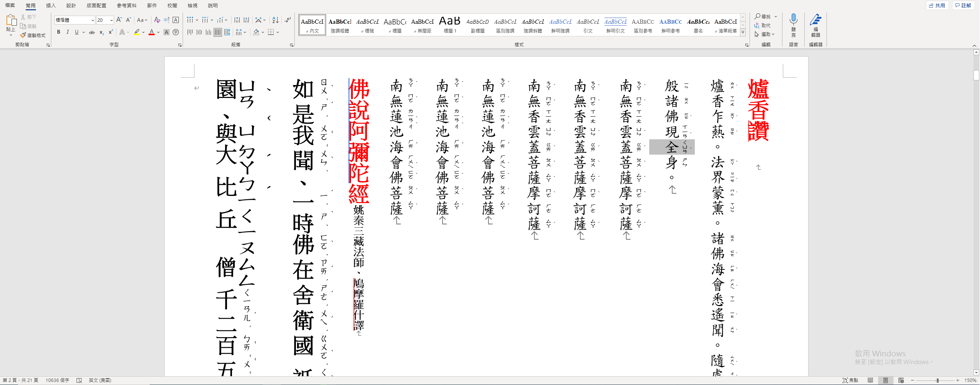Click the Format Painter (複製格式) brush

click(x=33, y=35)
